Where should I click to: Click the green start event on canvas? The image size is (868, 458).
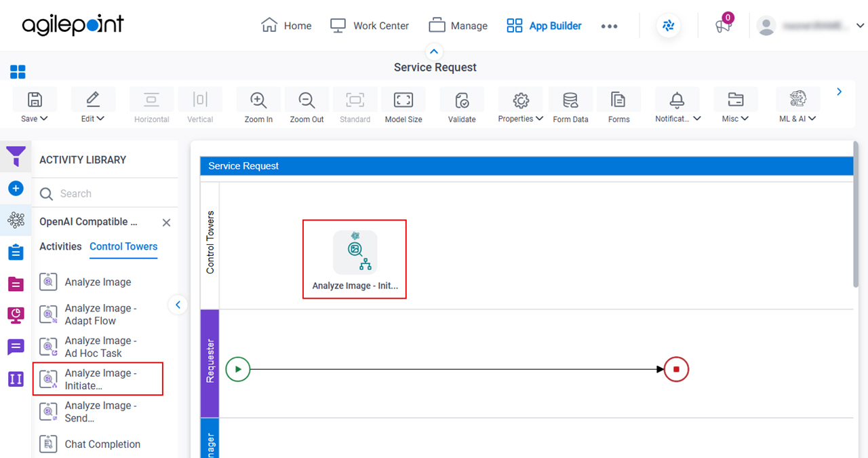(x=238, y=369)
